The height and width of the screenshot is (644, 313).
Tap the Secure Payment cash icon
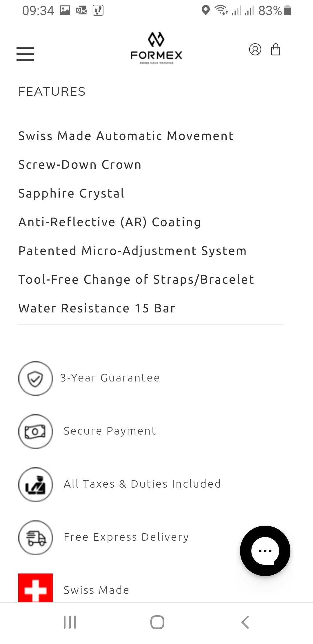tap(36, 431)
